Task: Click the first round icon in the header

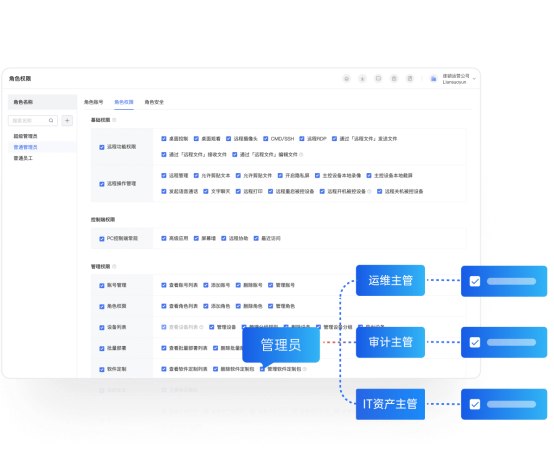Action: (347, 78)
